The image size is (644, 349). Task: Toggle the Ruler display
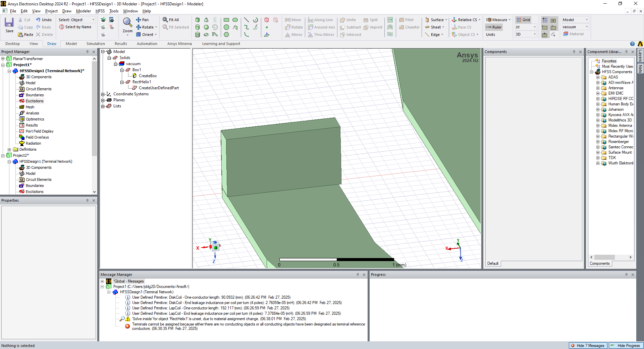(x=494, y=27)
